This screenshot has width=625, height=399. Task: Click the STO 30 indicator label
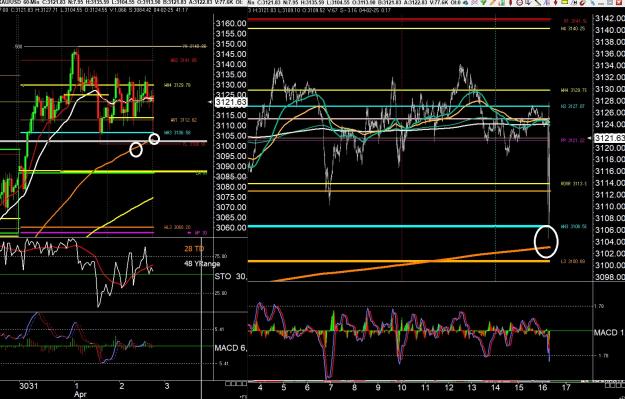pyautogui.click(x=230, y=276)
